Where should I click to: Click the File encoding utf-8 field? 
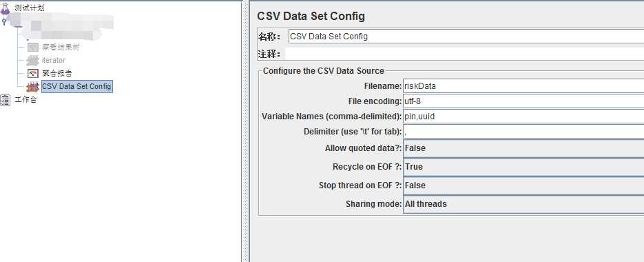[523, 101]
